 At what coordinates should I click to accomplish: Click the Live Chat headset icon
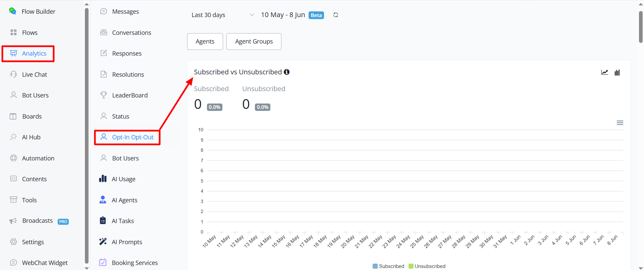point(13,74)
